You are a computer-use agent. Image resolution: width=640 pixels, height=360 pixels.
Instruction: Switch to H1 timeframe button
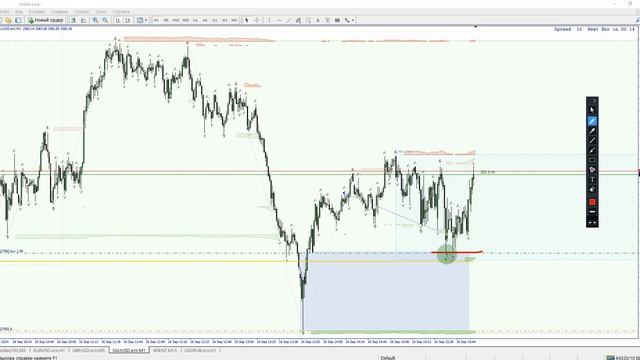click(195, 20)
